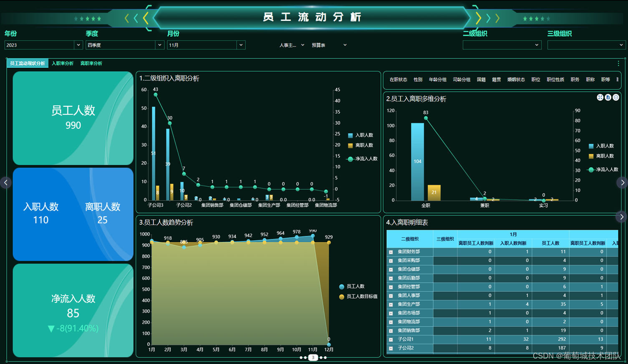The image size is (628, 364).
Task: Open the 月份 dropdown showing 11月
Action: point(206,45)
